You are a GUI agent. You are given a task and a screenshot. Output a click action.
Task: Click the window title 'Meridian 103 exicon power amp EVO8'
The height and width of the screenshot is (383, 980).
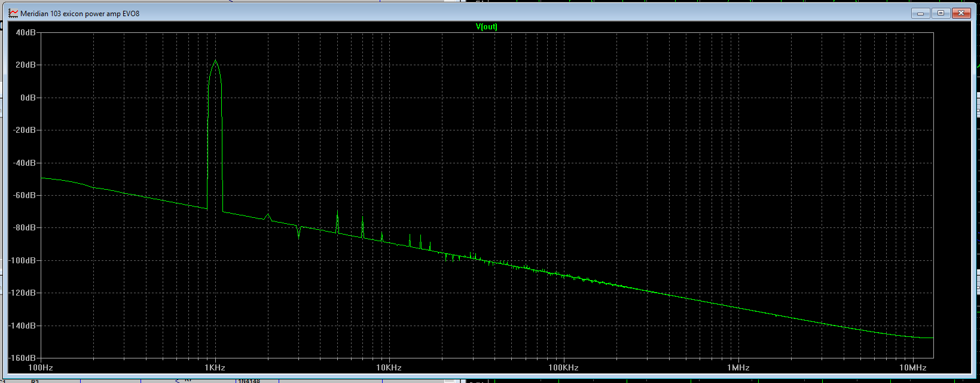click(80, 13)
